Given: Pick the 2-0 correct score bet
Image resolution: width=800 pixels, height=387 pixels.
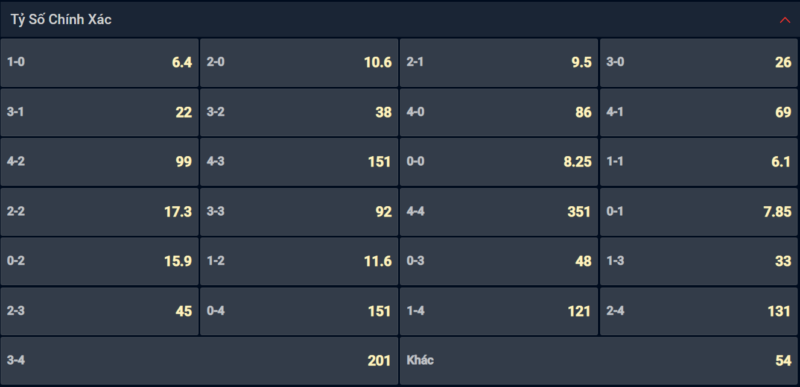Looking at the screenshot, I should point(299,63).
